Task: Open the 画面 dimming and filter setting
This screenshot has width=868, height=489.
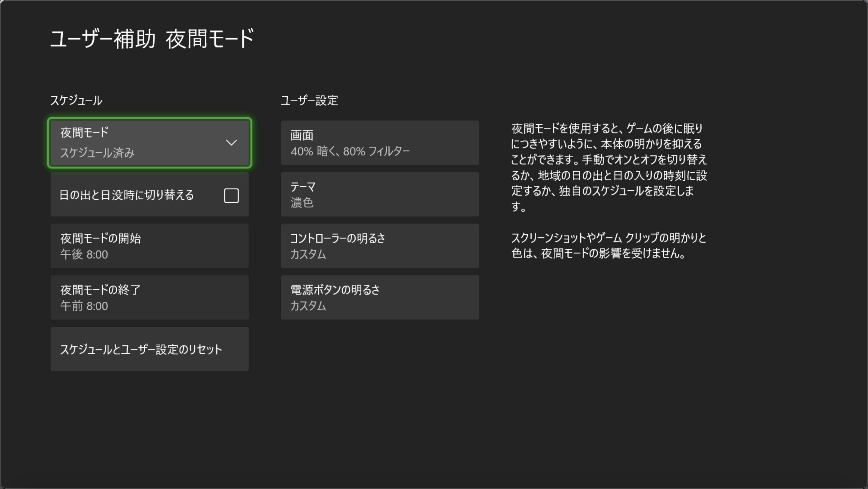Action: click(380, 143)
